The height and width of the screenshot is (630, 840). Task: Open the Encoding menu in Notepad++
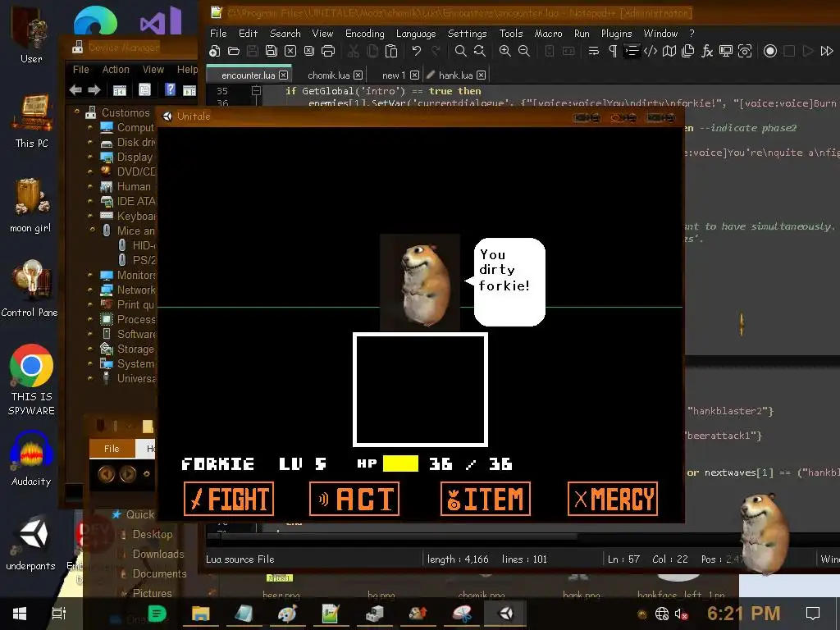pos(365,33)
